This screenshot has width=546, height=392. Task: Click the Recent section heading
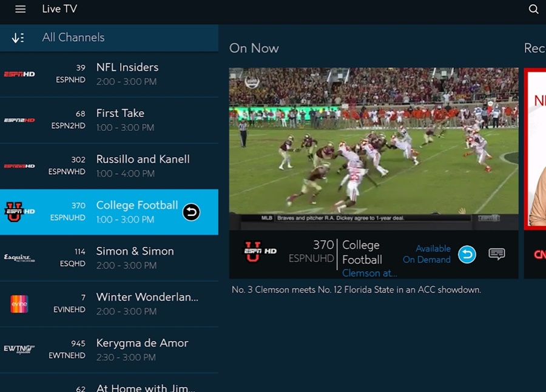pos(535,49)
